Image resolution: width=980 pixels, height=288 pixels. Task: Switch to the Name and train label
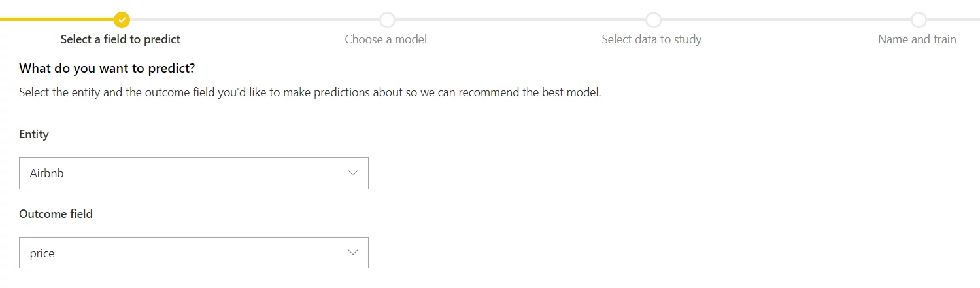click(x=917, y=39)
